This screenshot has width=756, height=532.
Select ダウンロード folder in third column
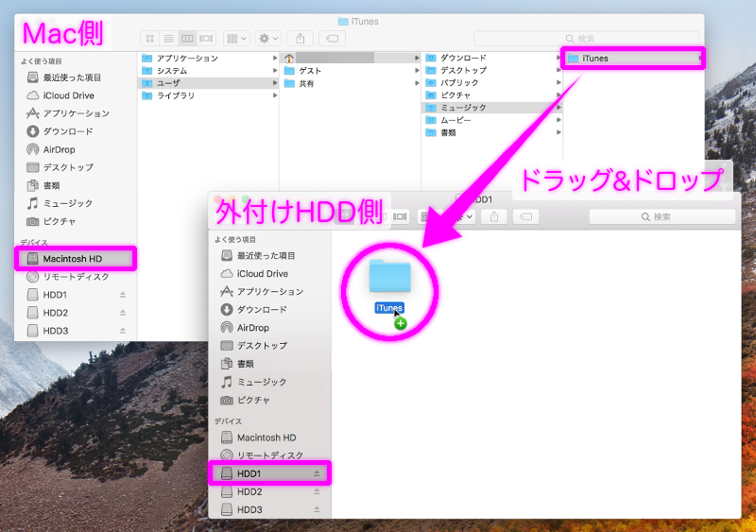pyautogui.click(x=492, y=58)
